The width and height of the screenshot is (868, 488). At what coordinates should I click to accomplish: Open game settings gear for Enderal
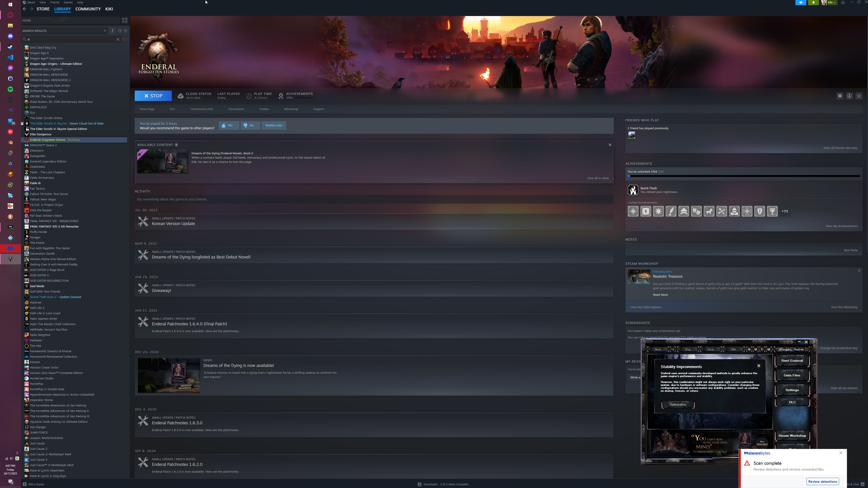click(840, 96)
